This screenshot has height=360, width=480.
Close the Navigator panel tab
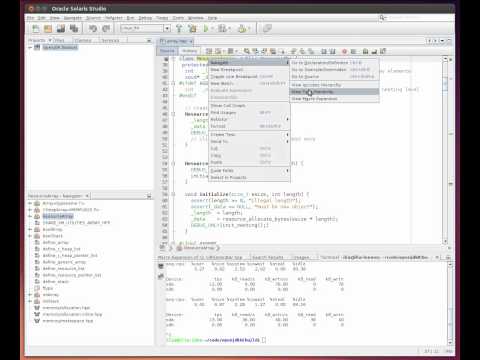87,196
